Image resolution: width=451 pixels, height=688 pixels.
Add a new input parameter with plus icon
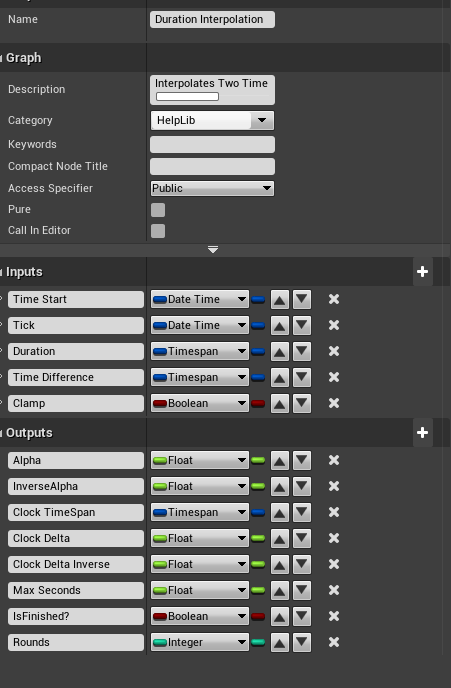click(422, 272)
